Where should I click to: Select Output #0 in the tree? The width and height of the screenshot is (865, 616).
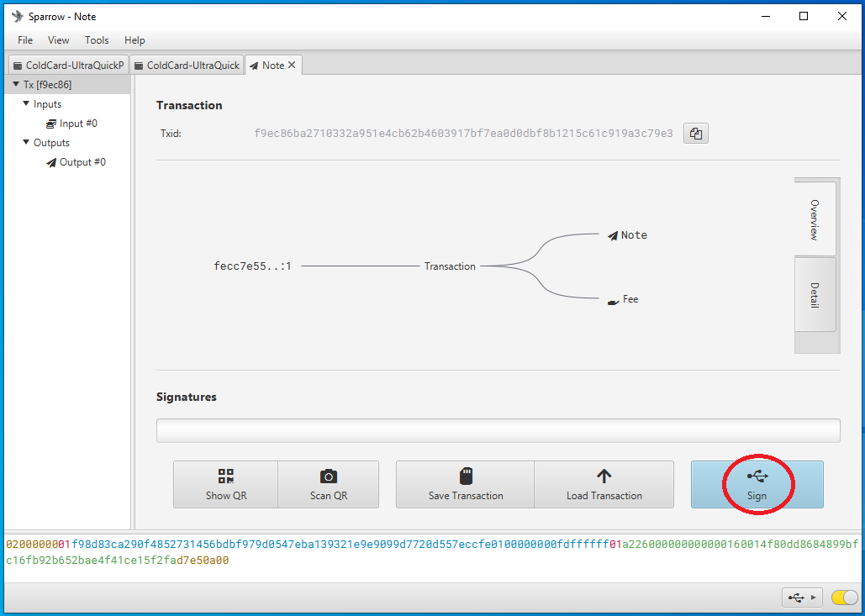click(76, 162)
